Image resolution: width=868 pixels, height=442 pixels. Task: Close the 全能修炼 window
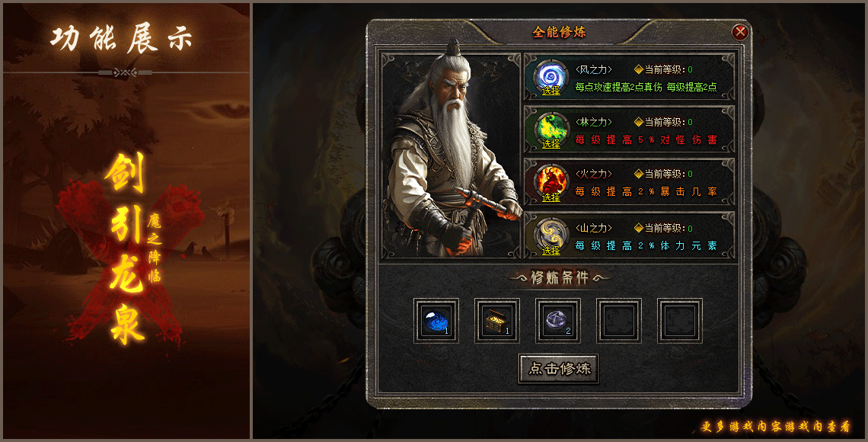click(x=739, y=32)
